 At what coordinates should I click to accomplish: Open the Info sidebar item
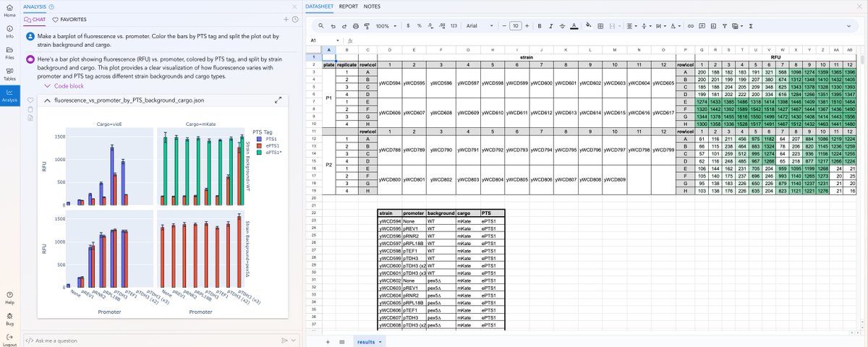pos(9,31)
